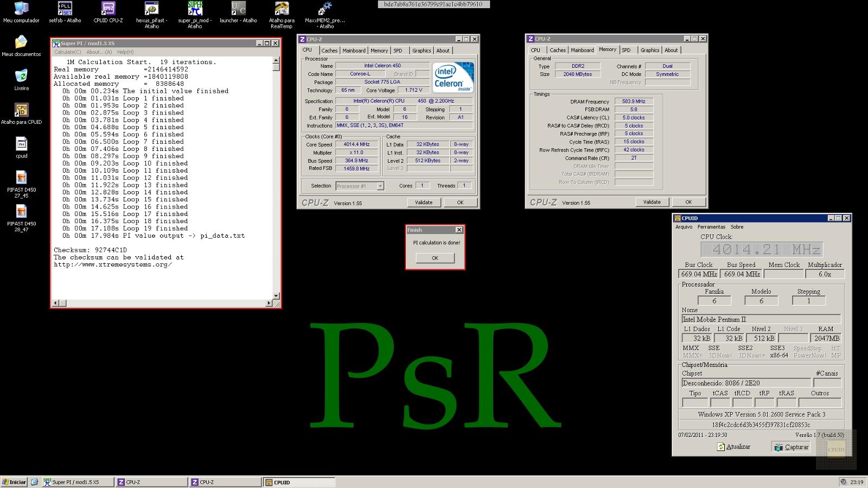Switch to SPD tab in right CPU-Z
Screen dimensions: 868x488
627,50
